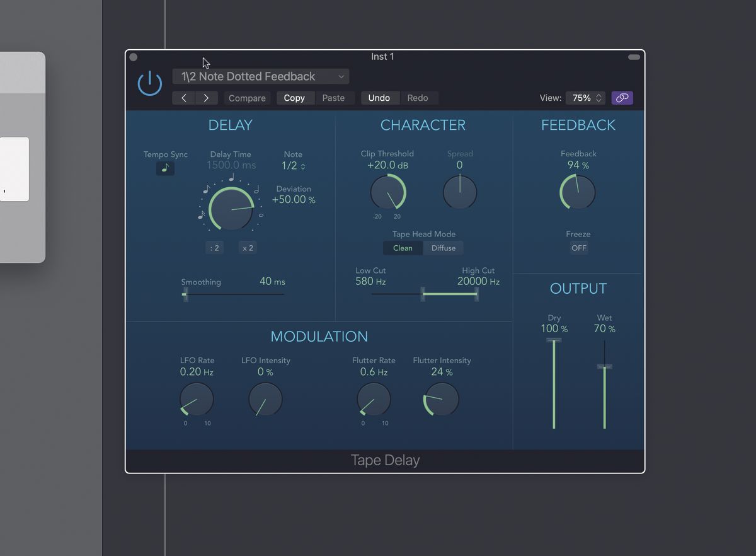Click the Smoothing slider handle

pos(185,294)
